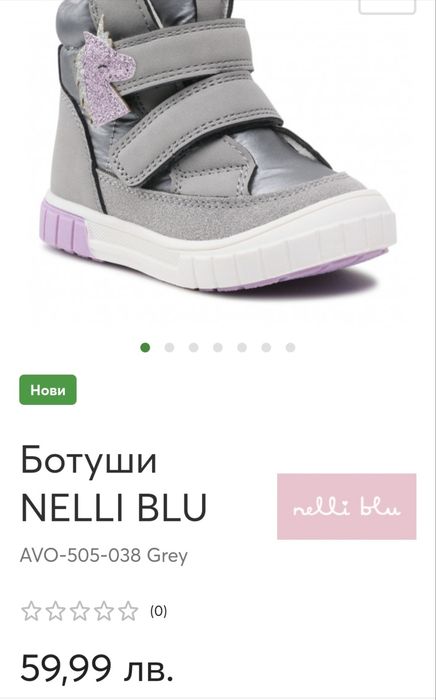436x700 pixels.
Task: Click the green Нови badge
Action: [x=48, y=390]
